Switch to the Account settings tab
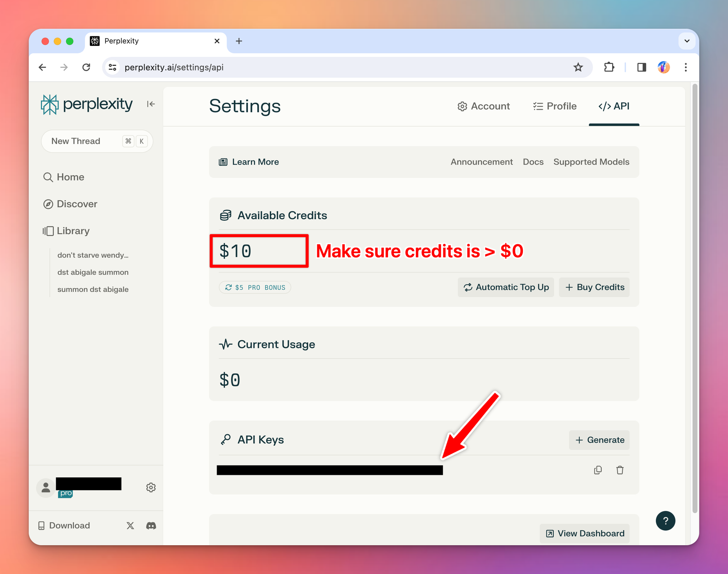Viewport: 728px width, 574px height. (x=483, y=106)
